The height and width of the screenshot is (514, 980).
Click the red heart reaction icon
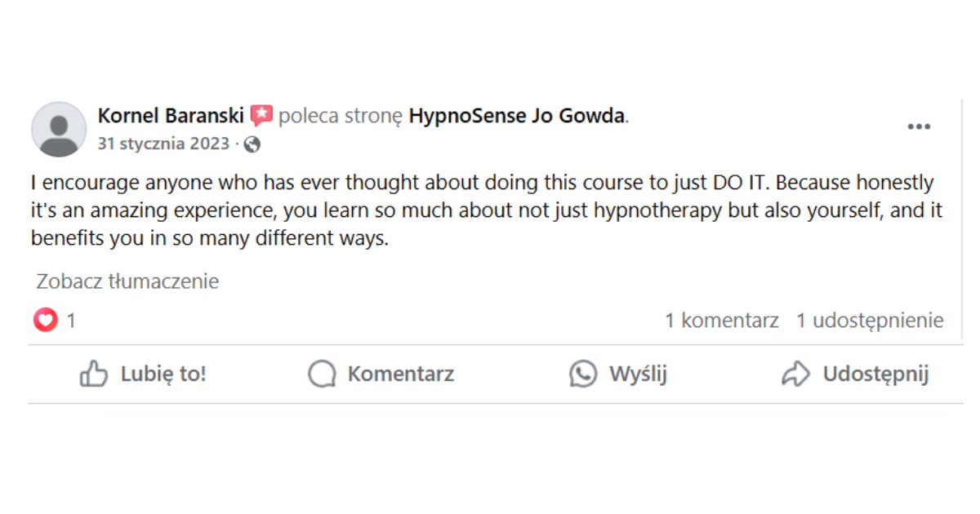pyautogui.click(x=46, y=321)
